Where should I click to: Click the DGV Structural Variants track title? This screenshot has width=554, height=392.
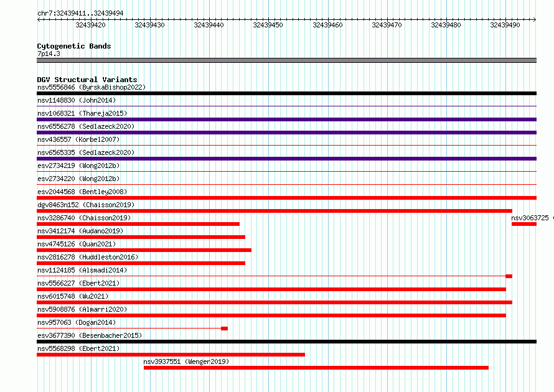(87, 80)
